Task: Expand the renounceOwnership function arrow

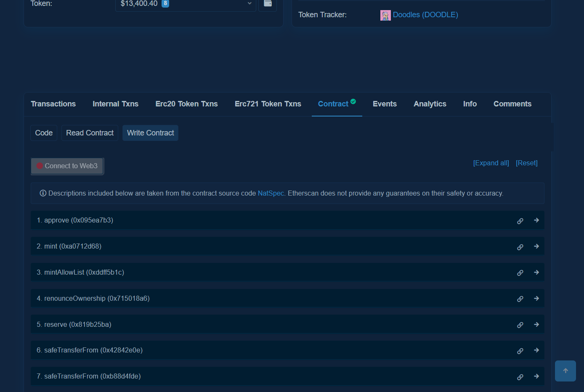Action: click(x=536, y=298)
